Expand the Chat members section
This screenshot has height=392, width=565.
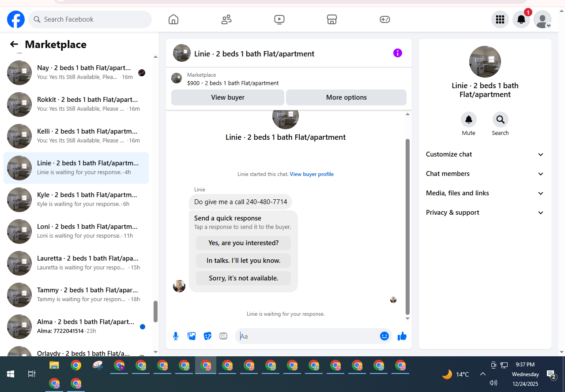point(485,174)
